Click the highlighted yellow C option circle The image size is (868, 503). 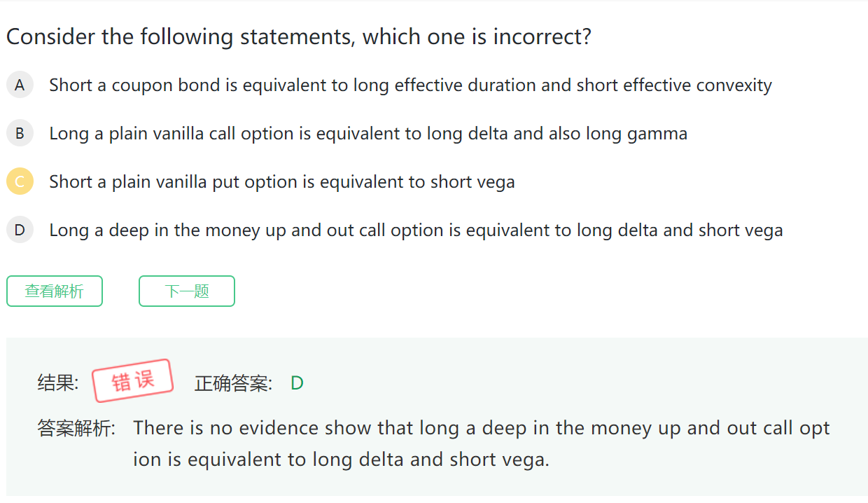(20, 182)
